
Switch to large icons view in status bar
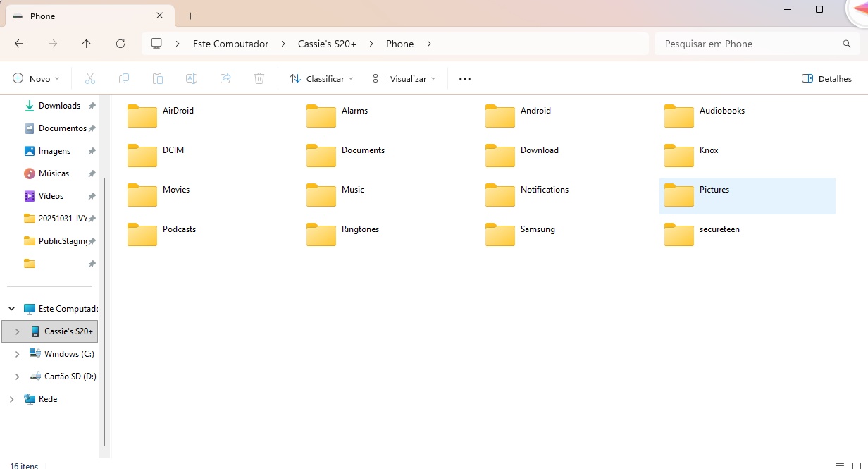(x=857, y=465)
